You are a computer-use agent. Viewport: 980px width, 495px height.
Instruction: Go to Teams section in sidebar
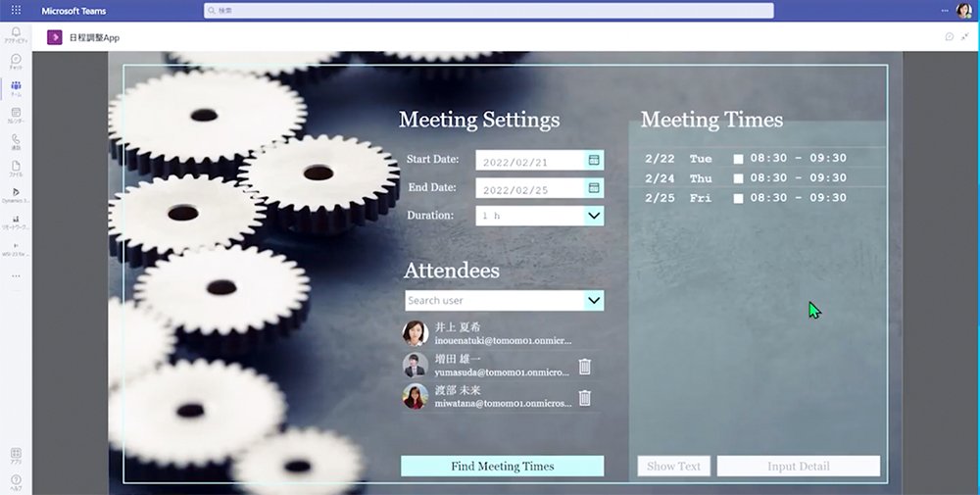[16, 88]
